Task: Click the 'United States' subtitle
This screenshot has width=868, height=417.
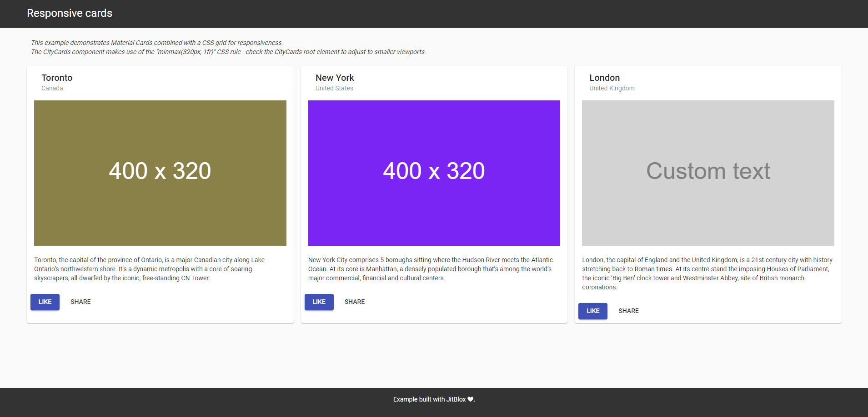Action: [334, 88]
